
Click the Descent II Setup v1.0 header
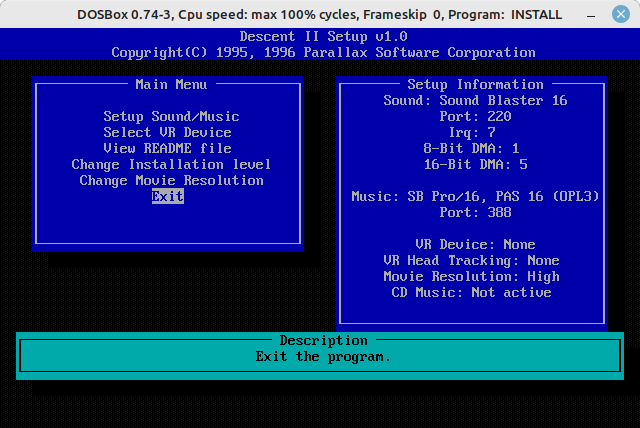(324, 37)
